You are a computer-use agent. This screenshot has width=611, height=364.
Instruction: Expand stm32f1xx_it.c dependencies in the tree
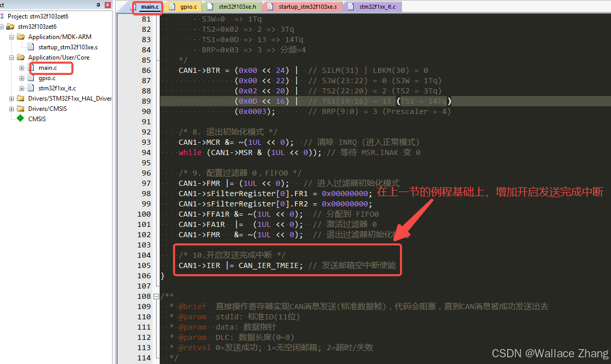point(22,88)
